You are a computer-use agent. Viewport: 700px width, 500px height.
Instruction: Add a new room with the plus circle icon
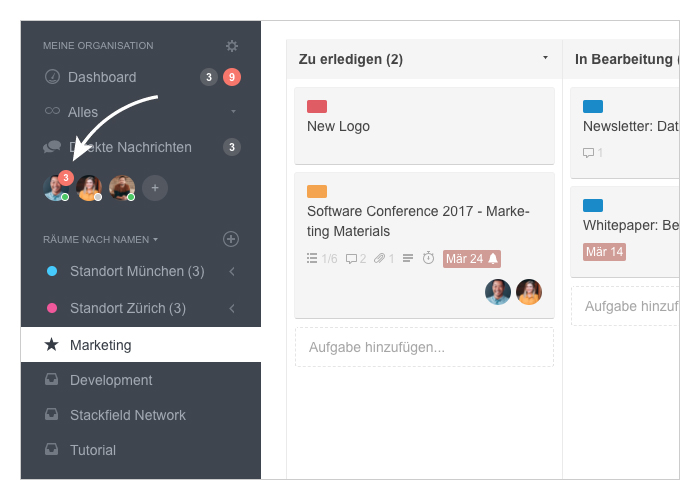(x=231, y=239)
